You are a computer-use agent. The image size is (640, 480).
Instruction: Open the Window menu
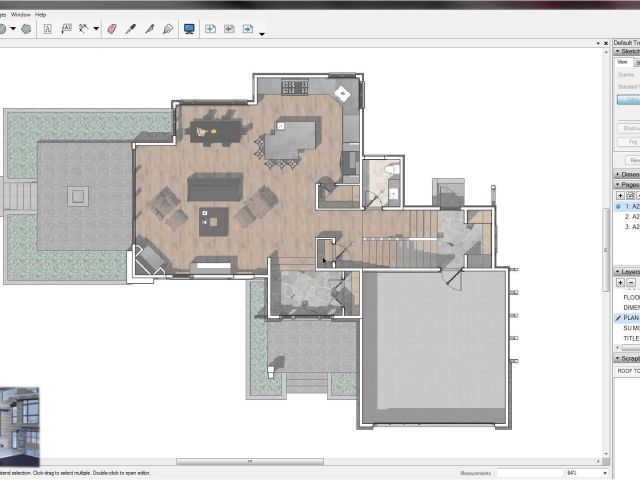click(19, 15)
